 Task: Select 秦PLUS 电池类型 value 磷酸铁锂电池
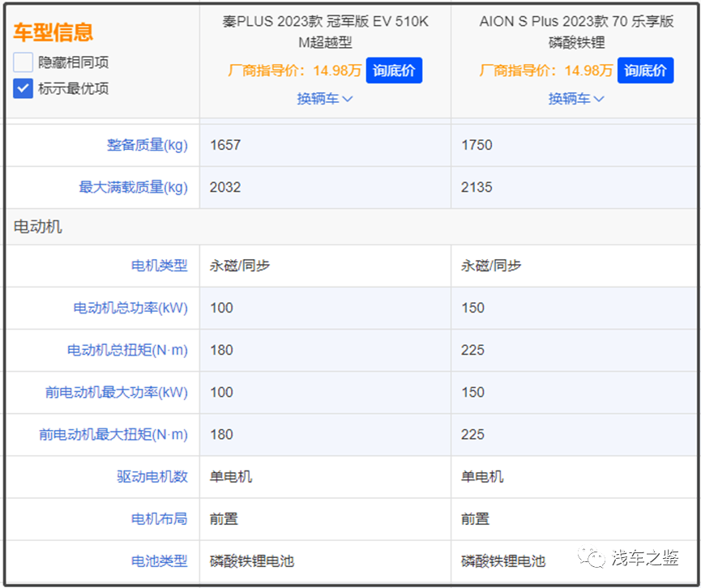[x=252, y=561]
